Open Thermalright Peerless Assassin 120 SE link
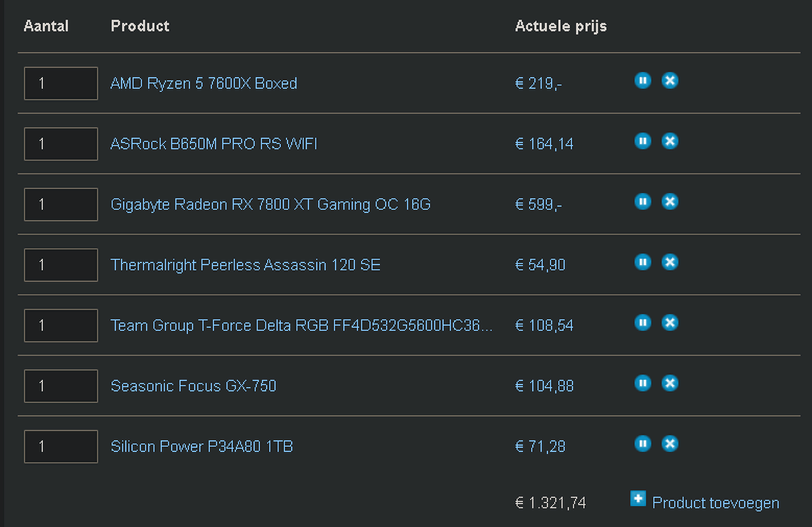812x527 pixels. (x=245, y=265)
